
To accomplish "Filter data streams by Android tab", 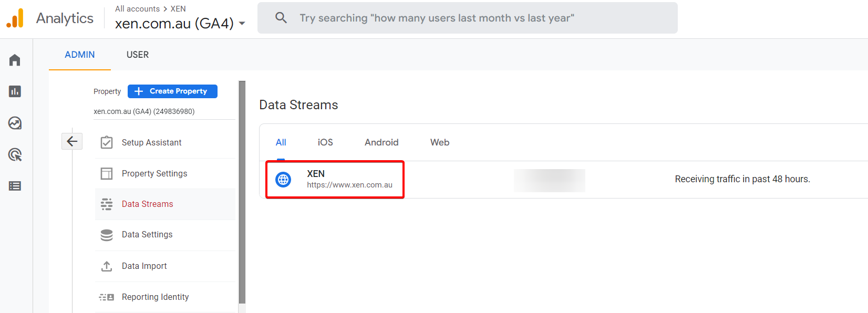I will pos(381,142).
